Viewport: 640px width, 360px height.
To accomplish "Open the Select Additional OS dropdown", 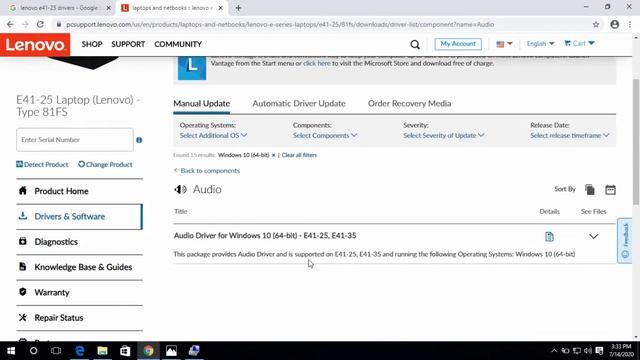I will pyautogui.click(x=213, y=136).
